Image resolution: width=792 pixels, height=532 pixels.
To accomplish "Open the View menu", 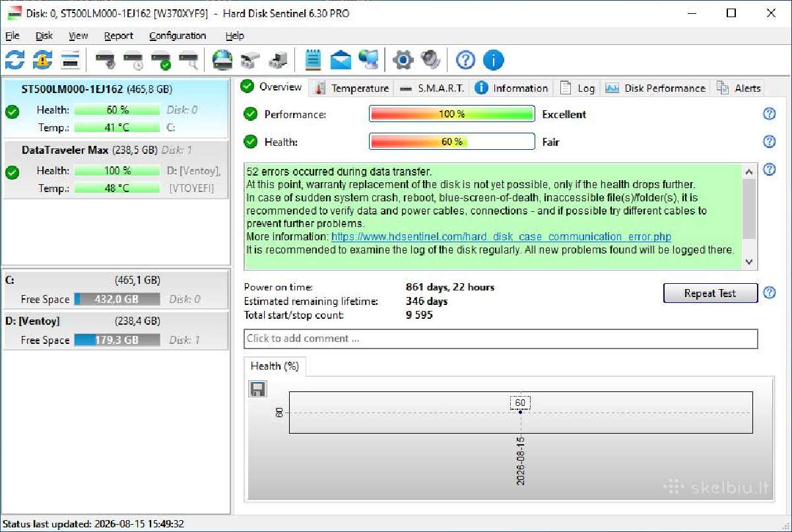I will pos(78,36).
